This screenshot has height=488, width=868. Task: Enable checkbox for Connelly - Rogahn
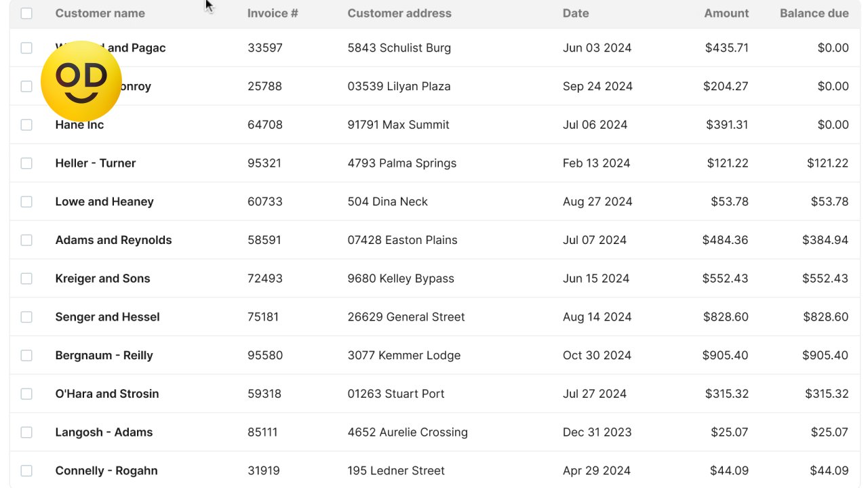coord(26,471)
